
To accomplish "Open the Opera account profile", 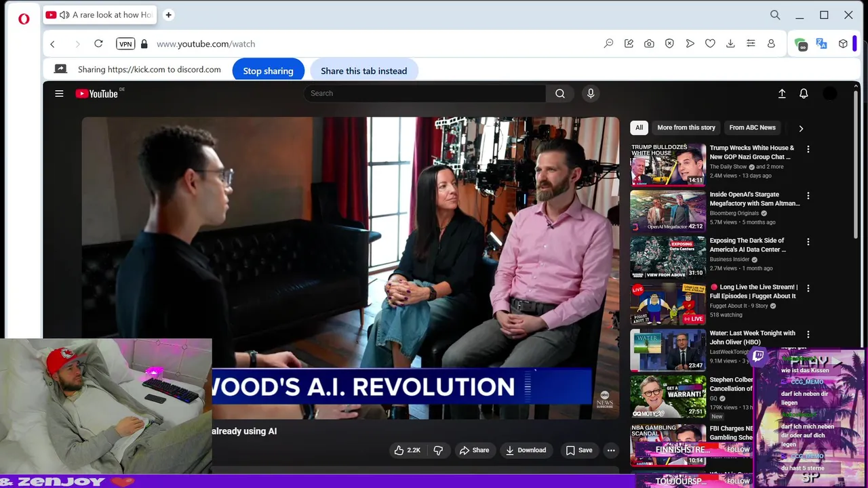I will 771,43.
